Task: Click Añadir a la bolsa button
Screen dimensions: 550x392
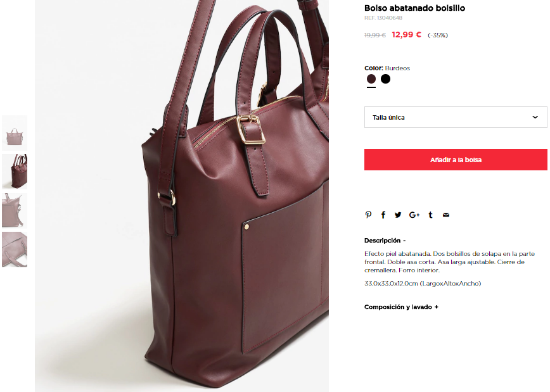Action: [456, 160]
